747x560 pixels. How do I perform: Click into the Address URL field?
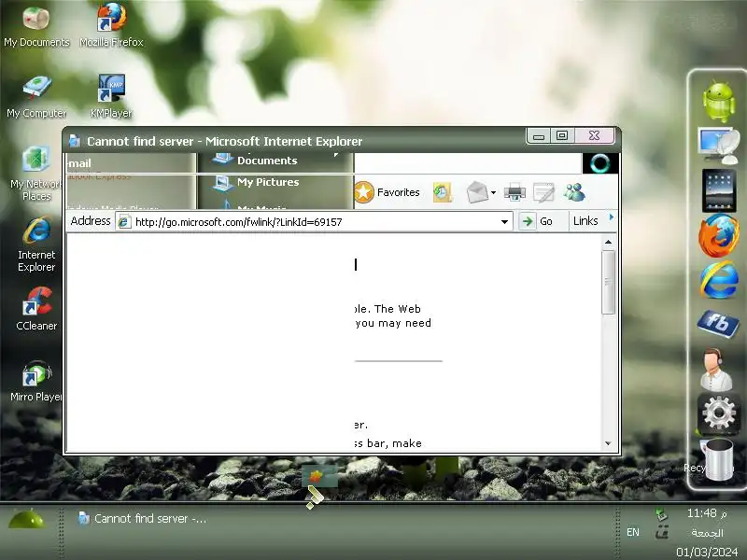tap(314, 221)
